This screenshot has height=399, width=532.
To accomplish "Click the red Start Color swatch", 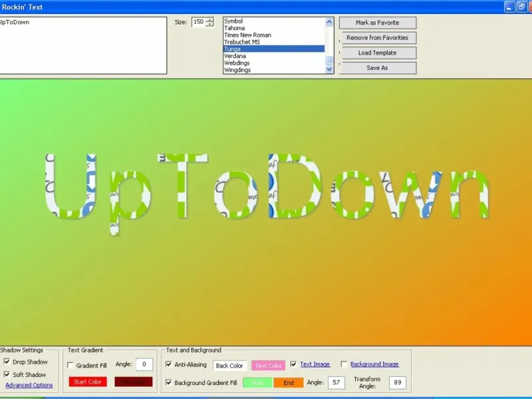I will [88, 382].
